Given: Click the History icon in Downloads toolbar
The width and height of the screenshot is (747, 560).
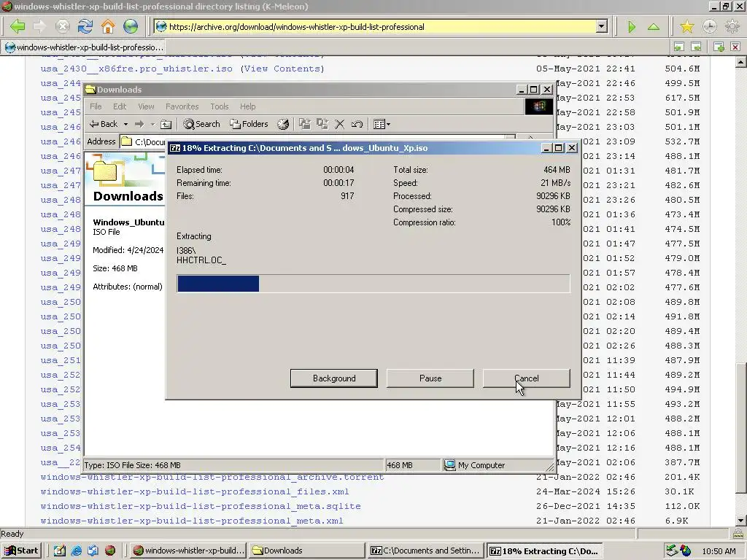Looking at the screenshot, I should pos(283,124).
